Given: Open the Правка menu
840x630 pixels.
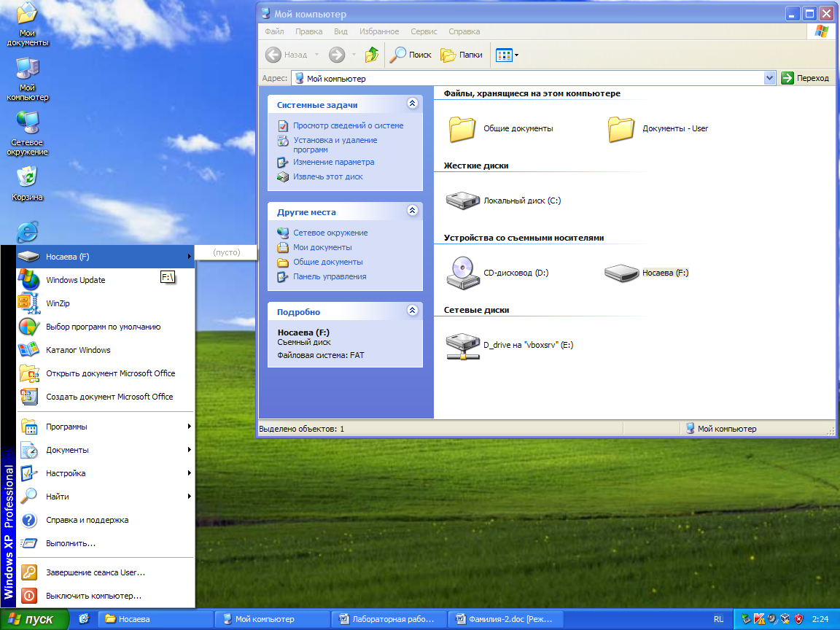Looking at the screenshot, I should click(308, 31).
